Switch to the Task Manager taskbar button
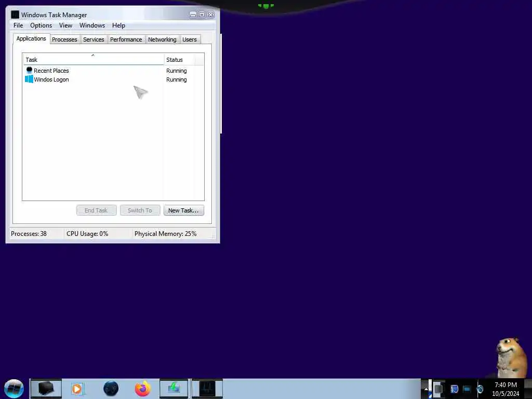The image size is (532, 399). tap(207, 389)
